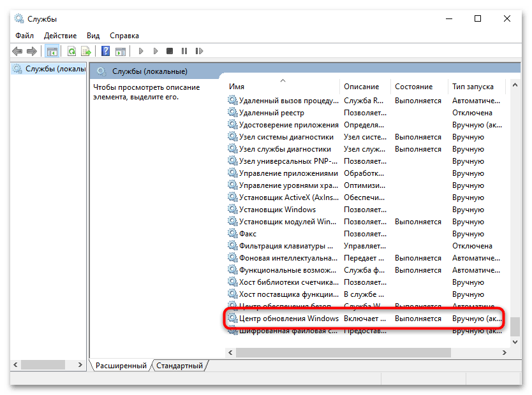Click the Export List toolbar icon
The height and width of the screenshot is (395, 532).
[x=87, y=51]
